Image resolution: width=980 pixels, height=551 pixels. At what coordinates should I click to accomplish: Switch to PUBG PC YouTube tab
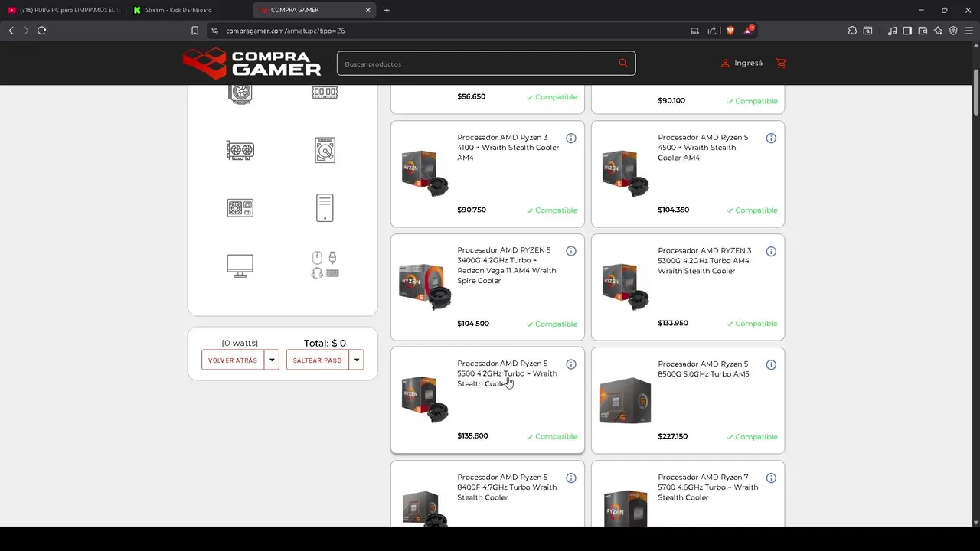(x=63, y=10)
